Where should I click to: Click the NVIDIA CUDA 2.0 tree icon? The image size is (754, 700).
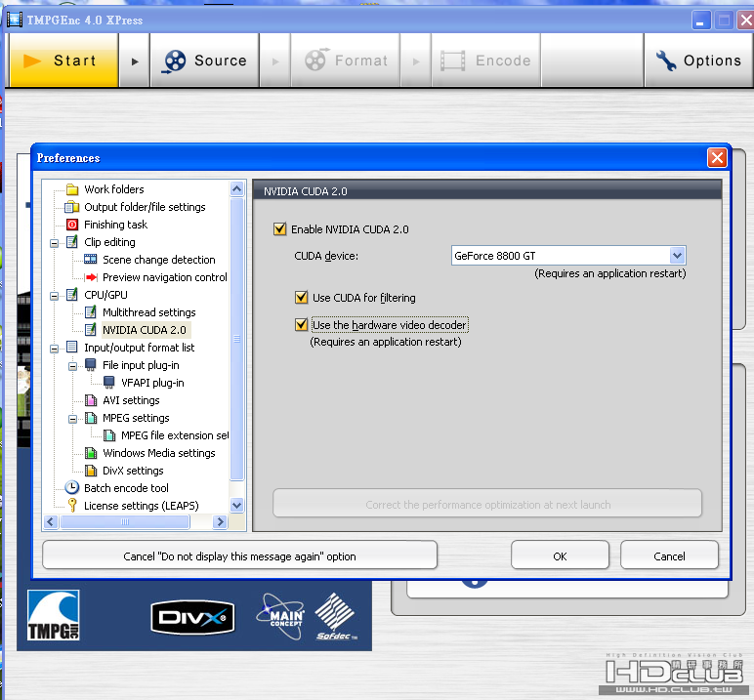pyautogui.click(x=91, y=330)
